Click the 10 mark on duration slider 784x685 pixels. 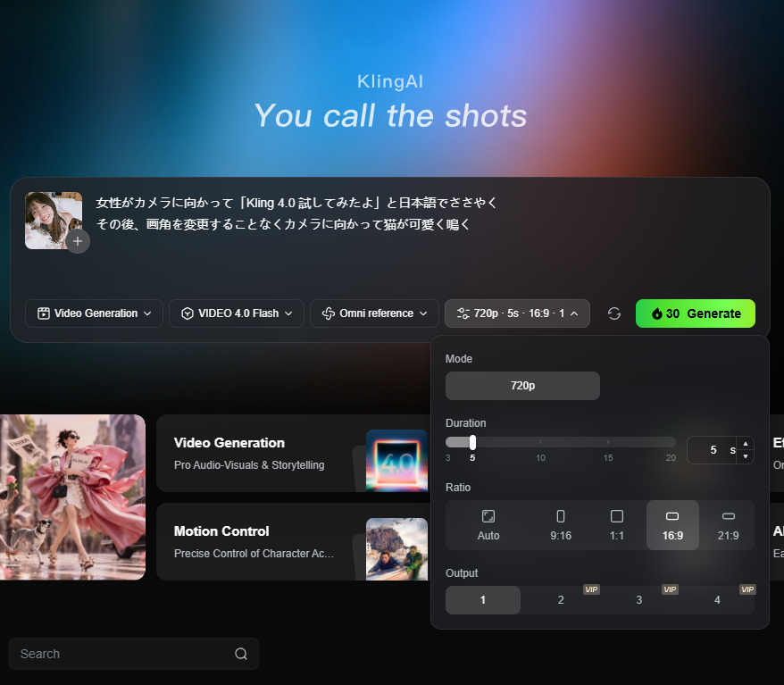(540, 457)
